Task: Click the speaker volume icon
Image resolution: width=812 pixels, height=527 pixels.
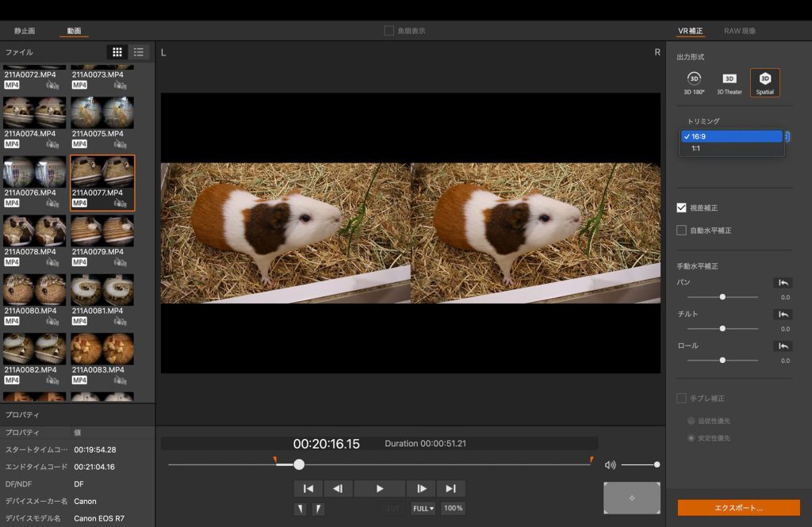Action: tap(610, 465)
